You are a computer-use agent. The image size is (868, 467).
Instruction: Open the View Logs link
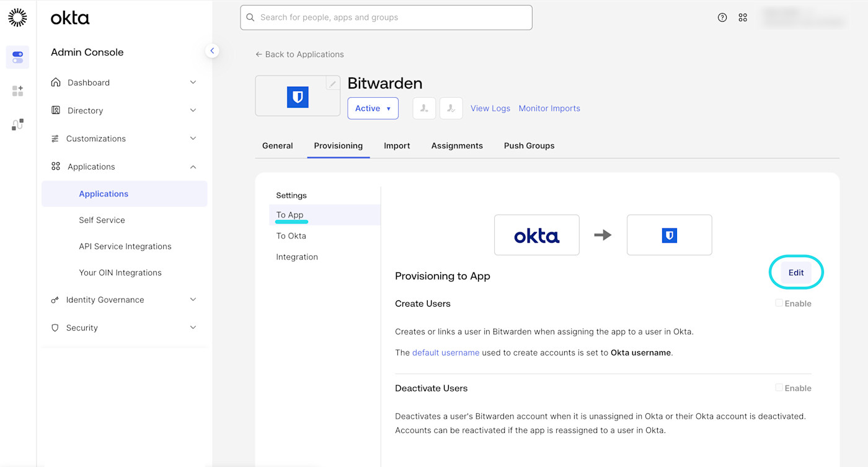point(490,108)
